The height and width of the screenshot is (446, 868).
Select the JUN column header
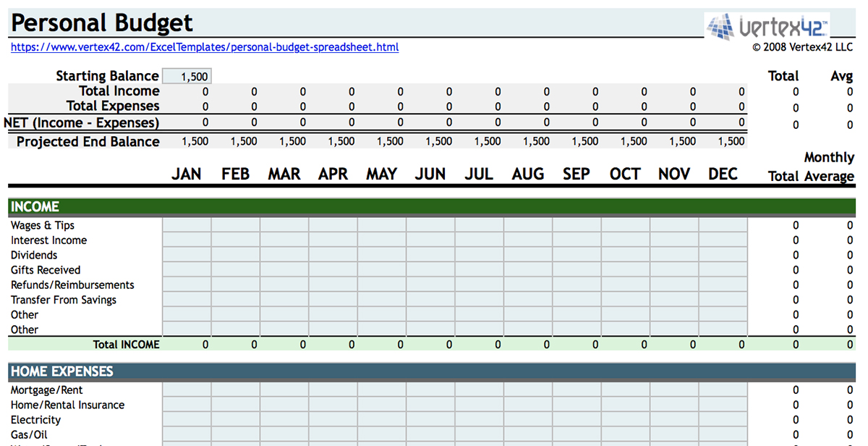(x=430, y=174)
